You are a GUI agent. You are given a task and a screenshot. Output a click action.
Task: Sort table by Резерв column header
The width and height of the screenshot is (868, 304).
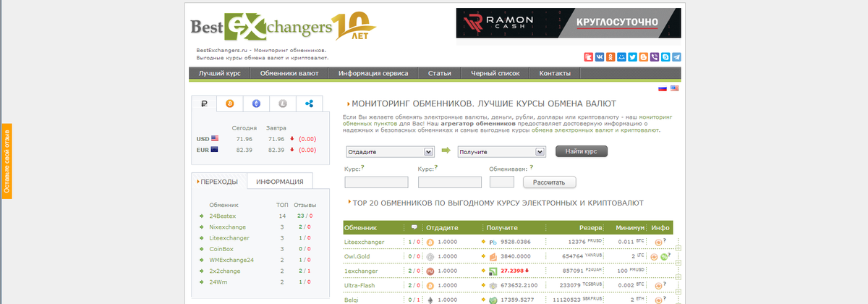click(x=591, y=227)
